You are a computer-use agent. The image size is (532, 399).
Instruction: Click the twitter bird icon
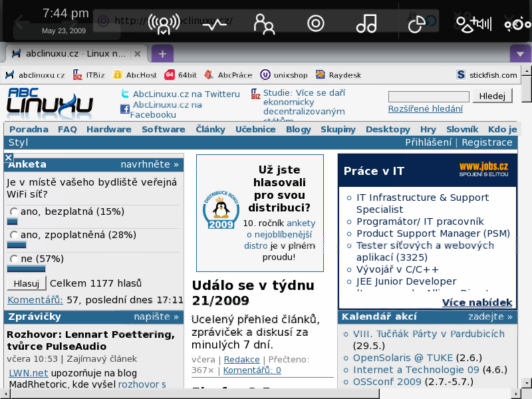click(x=125, y=93)
